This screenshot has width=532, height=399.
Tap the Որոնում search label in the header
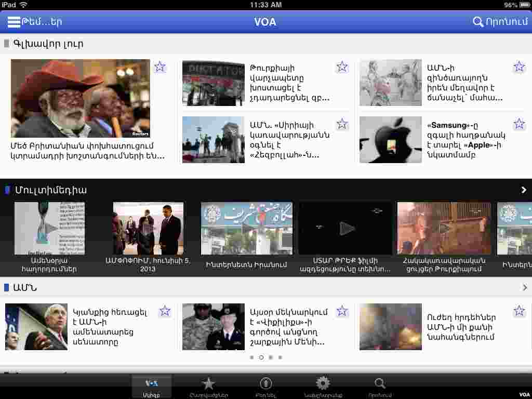coord(507,22)
